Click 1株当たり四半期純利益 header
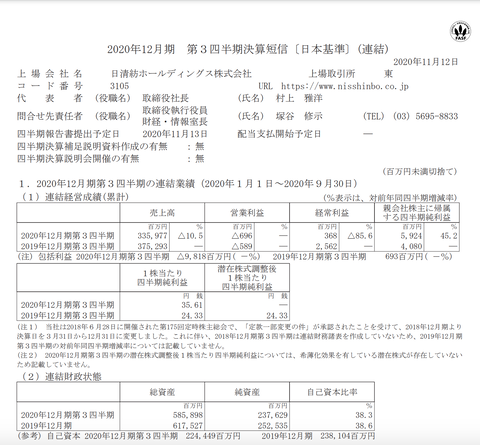Viewport: 480px width, 445px height. pos(162,278)
